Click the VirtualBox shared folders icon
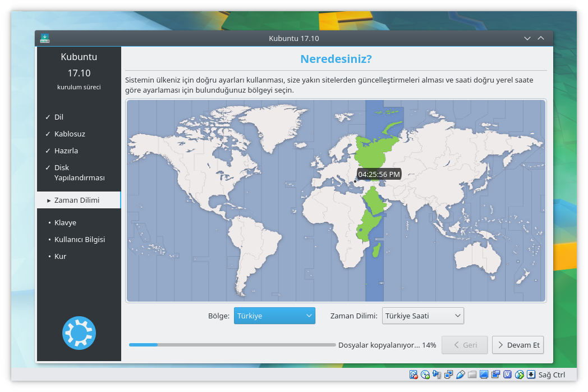Image resolution: width=588 pixels, height=392 pixels. pos(472,375)
